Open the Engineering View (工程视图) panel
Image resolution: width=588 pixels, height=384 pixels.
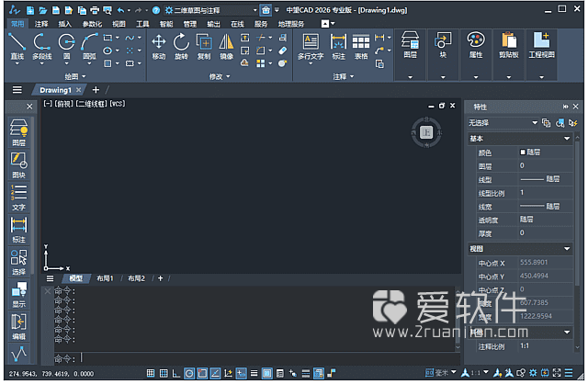coord(541,54)
